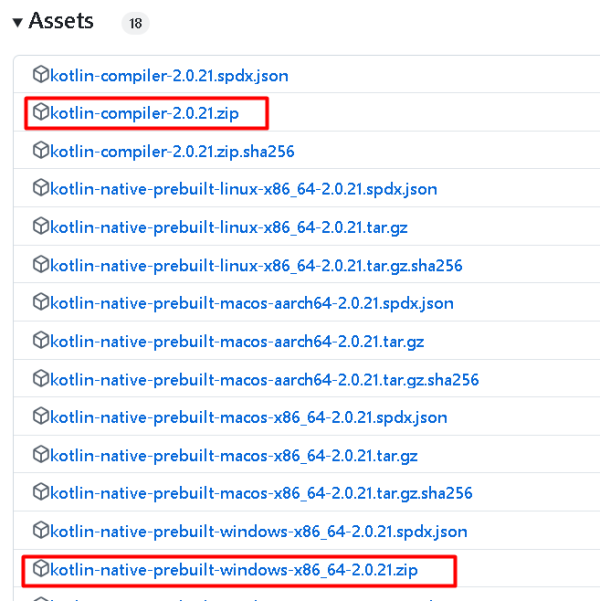The width and height of the screenshot is (600, 601).
Task: Click package icon beside kotlin-compiler zip.sha256
Action: click(x=40, y=150)
